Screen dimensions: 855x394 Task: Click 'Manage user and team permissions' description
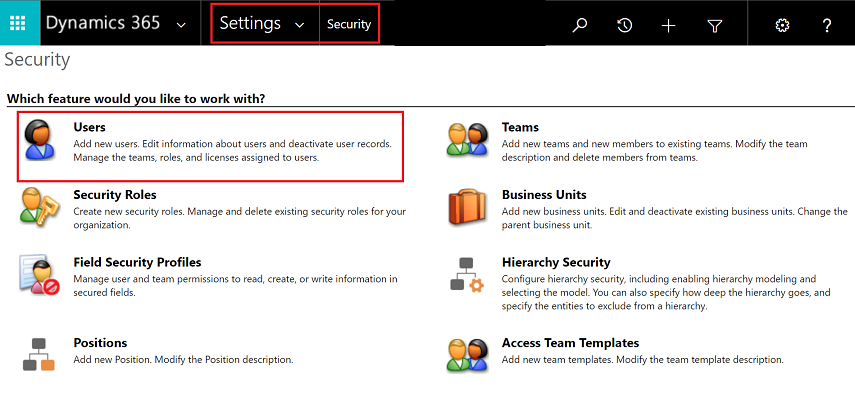point(236,286)
